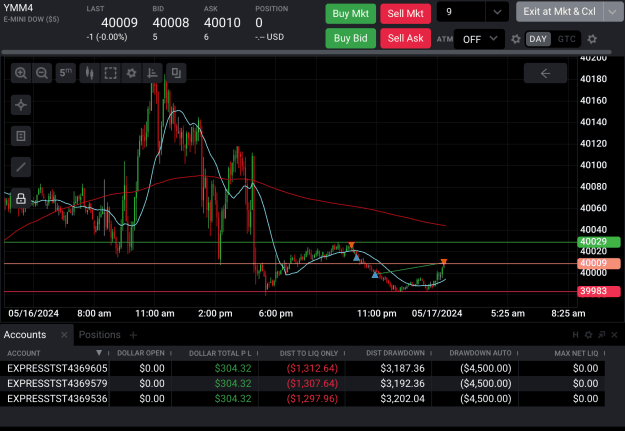Image resolution: width=625 pixels, height=431 pixels.
Task: Select the dashed rectangle selection tool
Action: coord(110,73)
